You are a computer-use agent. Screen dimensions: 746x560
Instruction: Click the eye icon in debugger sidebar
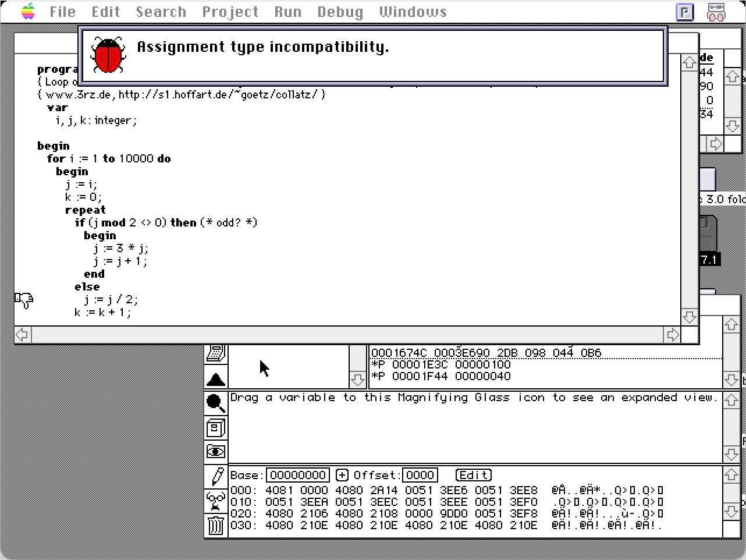point(215,452)
